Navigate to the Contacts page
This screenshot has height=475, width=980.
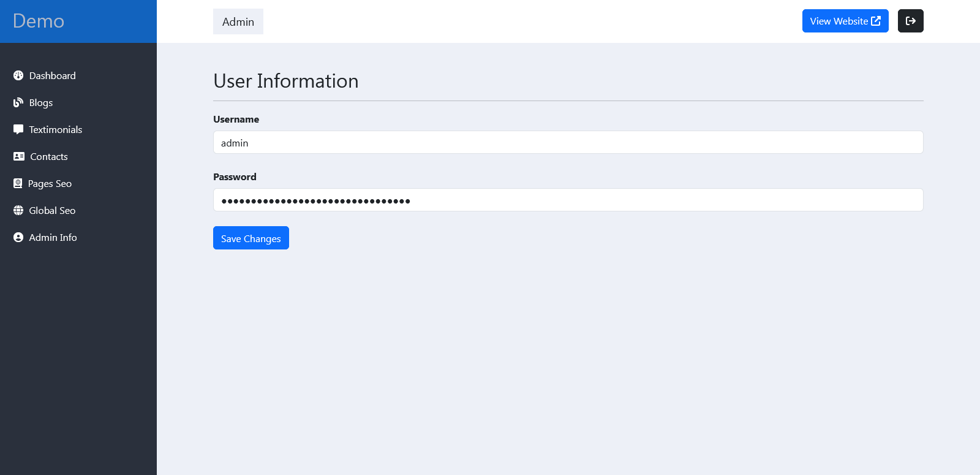click(x=49, y=156)
